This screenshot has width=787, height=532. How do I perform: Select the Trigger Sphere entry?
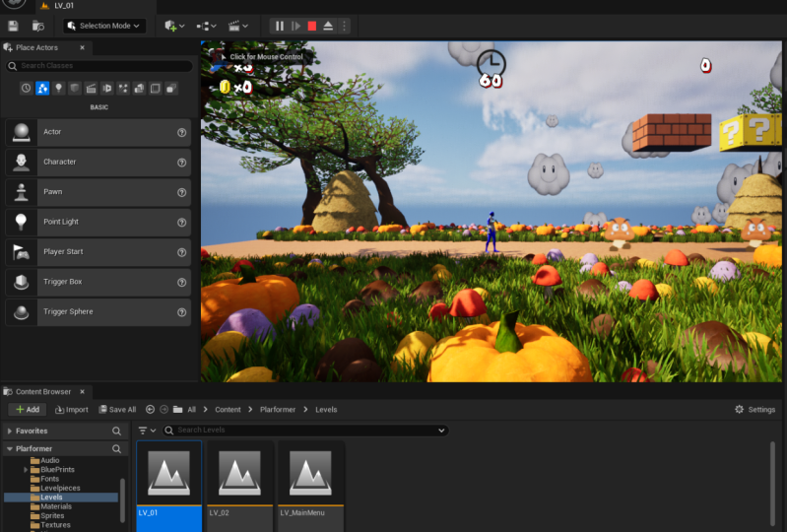point(98,311)
